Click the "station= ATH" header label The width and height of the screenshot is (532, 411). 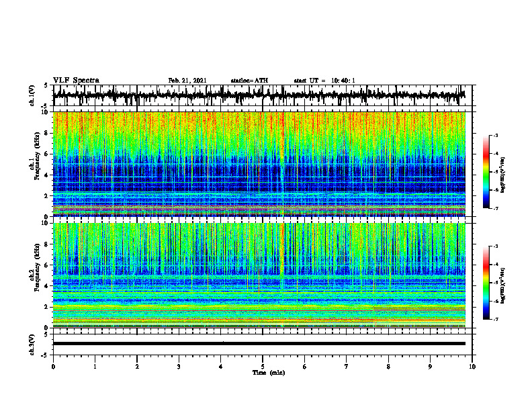(x=249, y=81)
